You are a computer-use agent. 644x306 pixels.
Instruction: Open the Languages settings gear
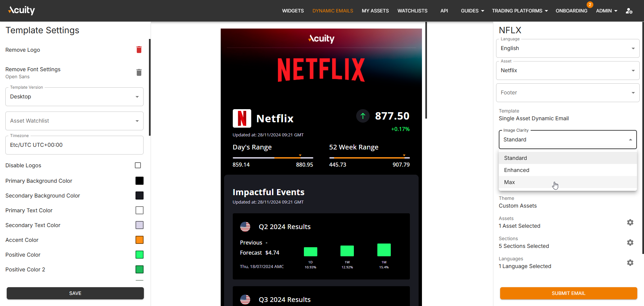630,263
